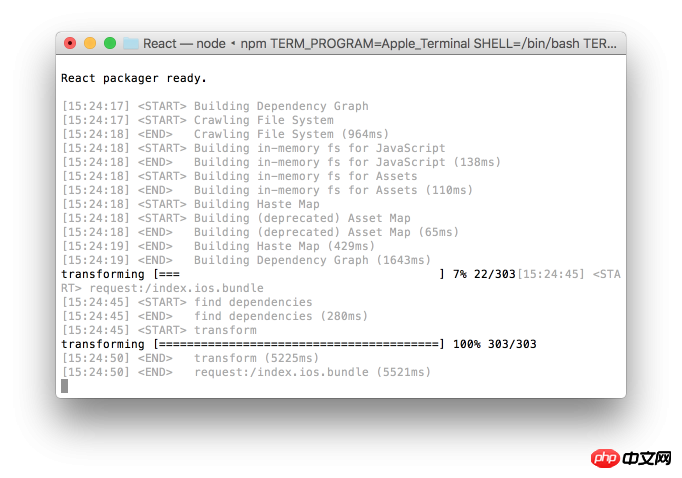682x478 pixels.
Task: Click the "React packager ready." line
Action: (134, 78)
